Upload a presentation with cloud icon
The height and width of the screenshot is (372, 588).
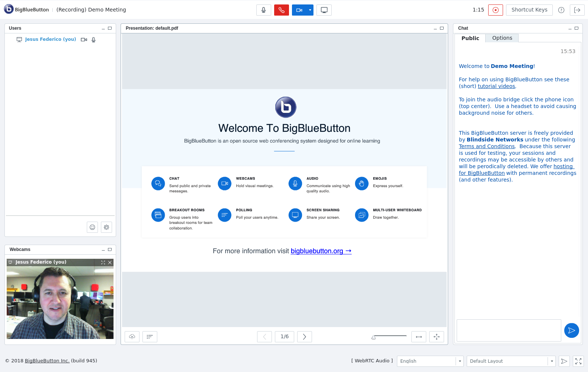[132, 337]
